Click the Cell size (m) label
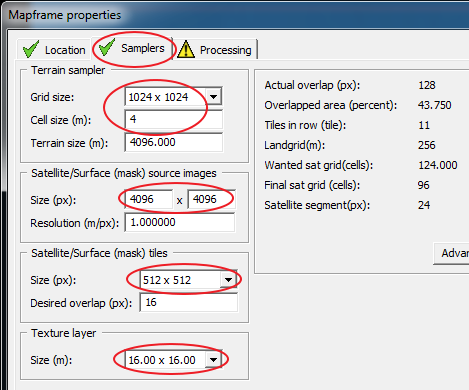The height and width of the screenshot is (390, 469). click(x=61, y=120)
